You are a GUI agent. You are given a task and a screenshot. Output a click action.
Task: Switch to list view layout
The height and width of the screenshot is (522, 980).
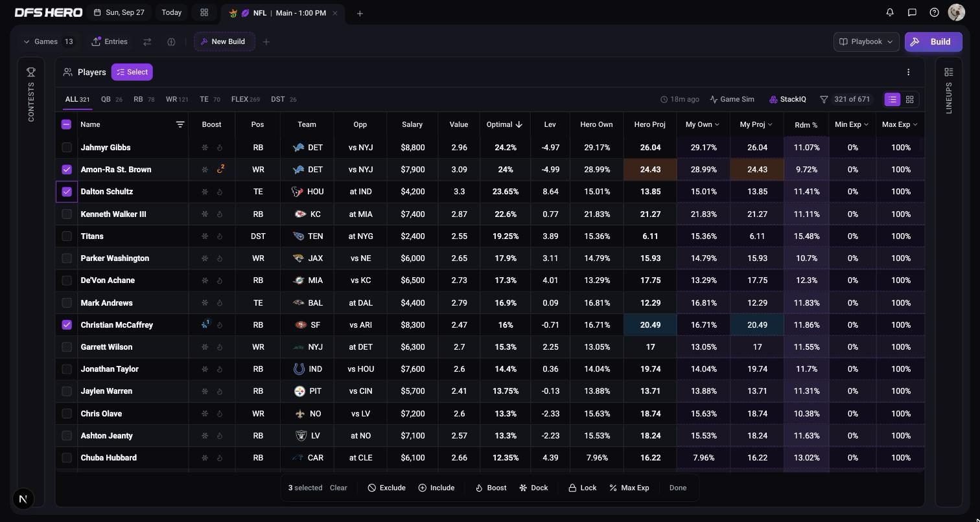(x=892, y=99)
